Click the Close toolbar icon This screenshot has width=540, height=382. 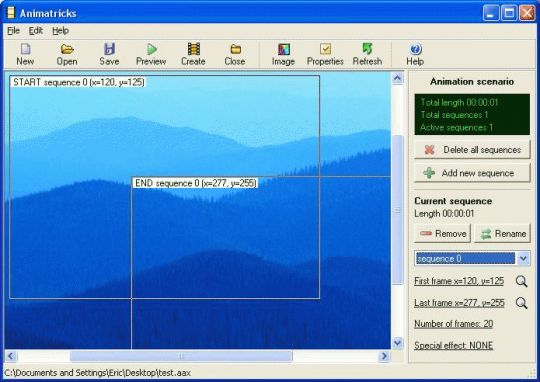coord(236,49)
